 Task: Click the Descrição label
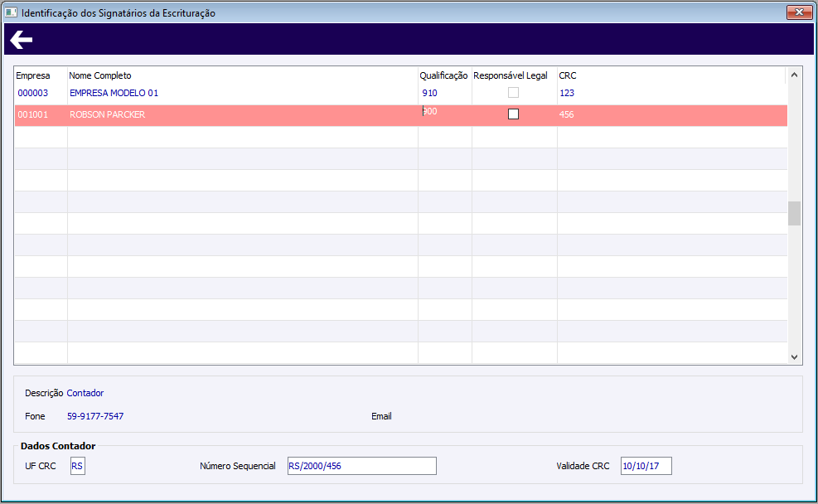click(44, 393)
